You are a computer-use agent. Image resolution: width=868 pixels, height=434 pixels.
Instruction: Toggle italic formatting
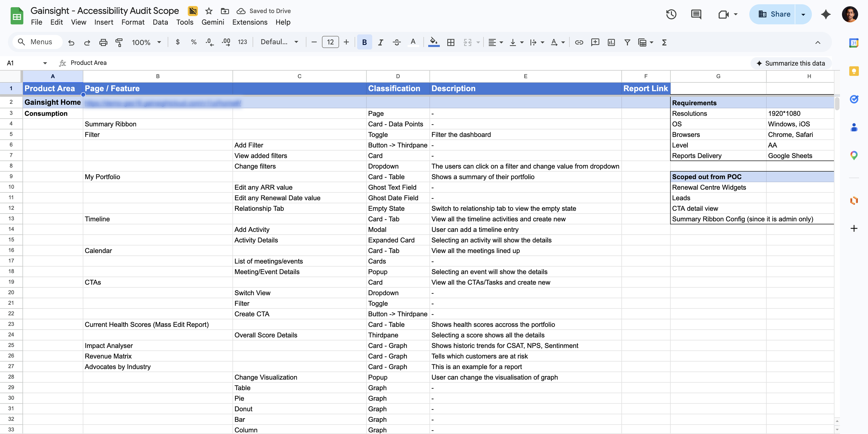coord(380,42)
